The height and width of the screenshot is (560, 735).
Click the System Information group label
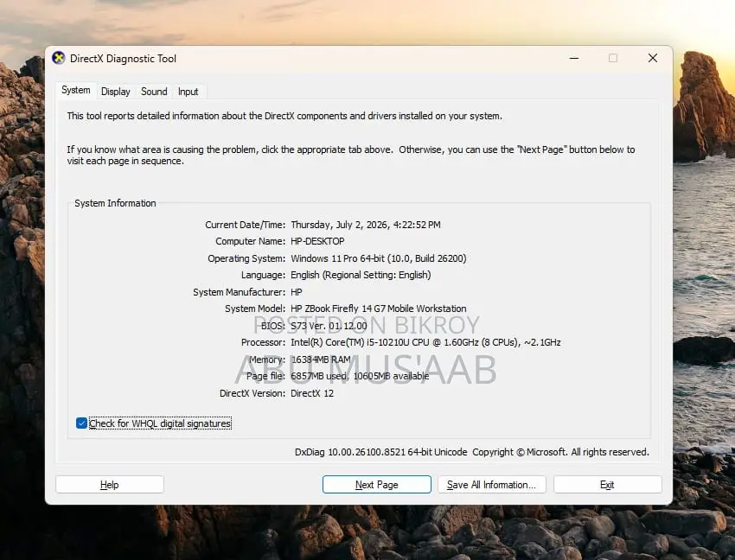click(115, 203)
